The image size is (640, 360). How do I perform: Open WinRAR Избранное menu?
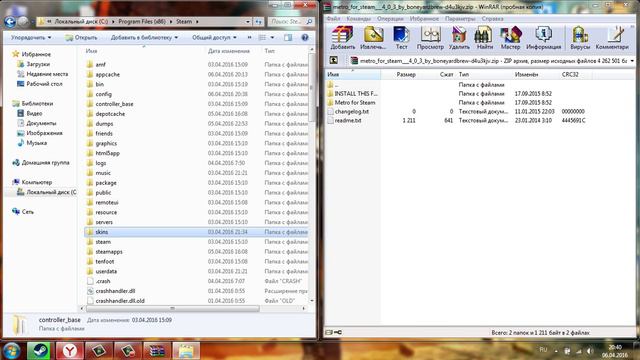424,19
